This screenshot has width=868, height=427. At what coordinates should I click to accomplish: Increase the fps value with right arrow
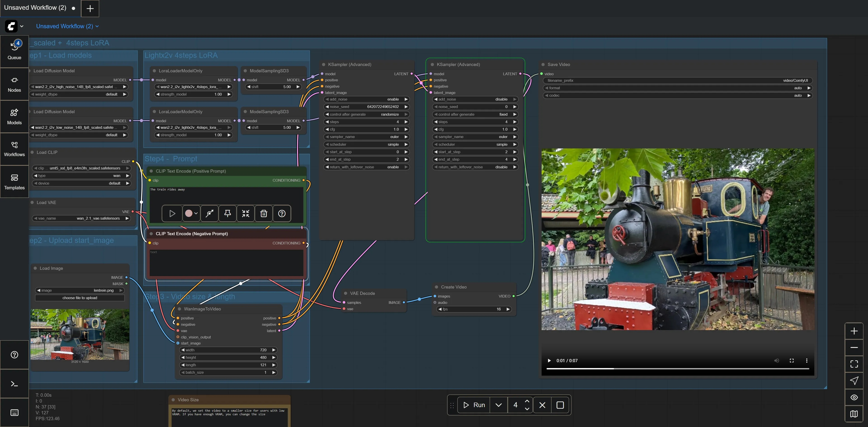coord(508,309)
